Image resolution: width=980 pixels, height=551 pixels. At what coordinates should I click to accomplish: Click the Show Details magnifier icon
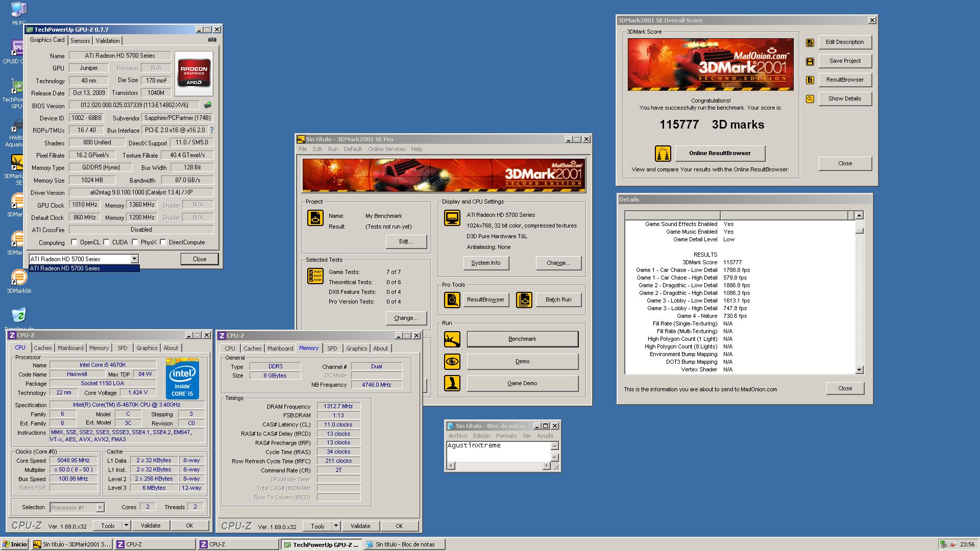[810, 99]
